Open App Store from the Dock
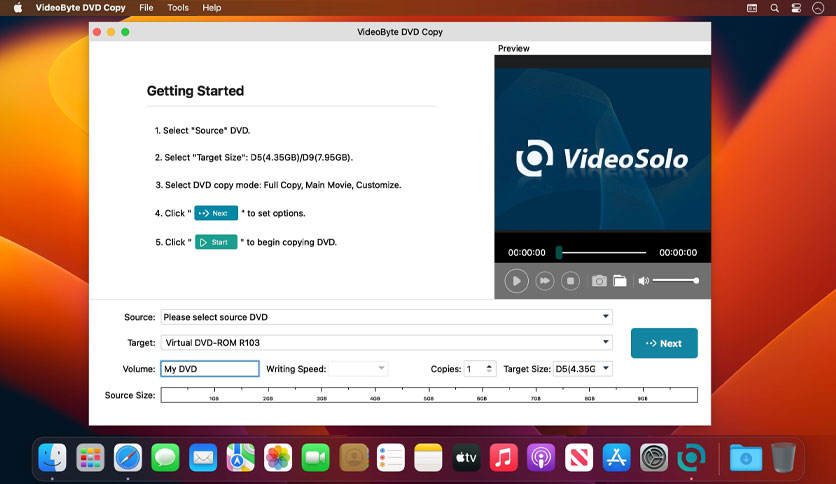The image size is (836, 484). [x=616, y=457]
